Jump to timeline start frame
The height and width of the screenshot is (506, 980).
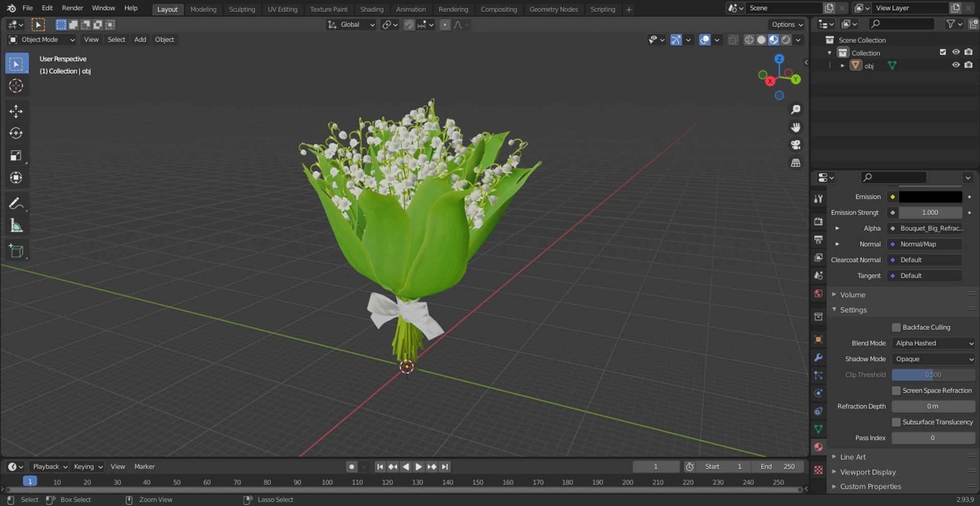pos(380,467)
